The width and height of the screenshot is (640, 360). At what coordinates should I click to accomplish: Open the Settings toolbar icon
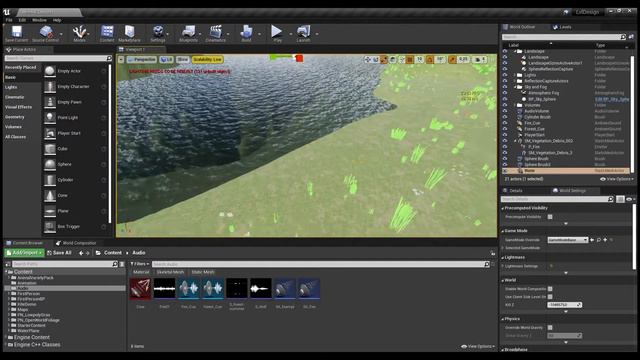(158, 32)
